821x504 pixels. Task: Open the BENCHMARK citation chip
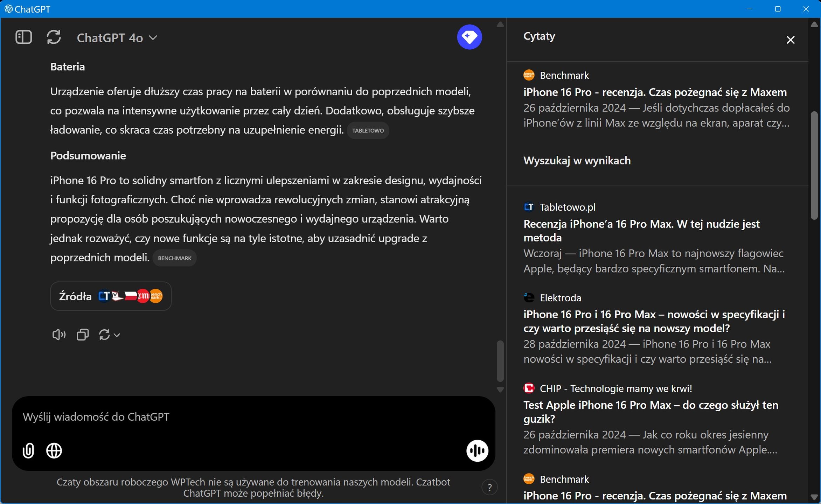click(174, 258)
